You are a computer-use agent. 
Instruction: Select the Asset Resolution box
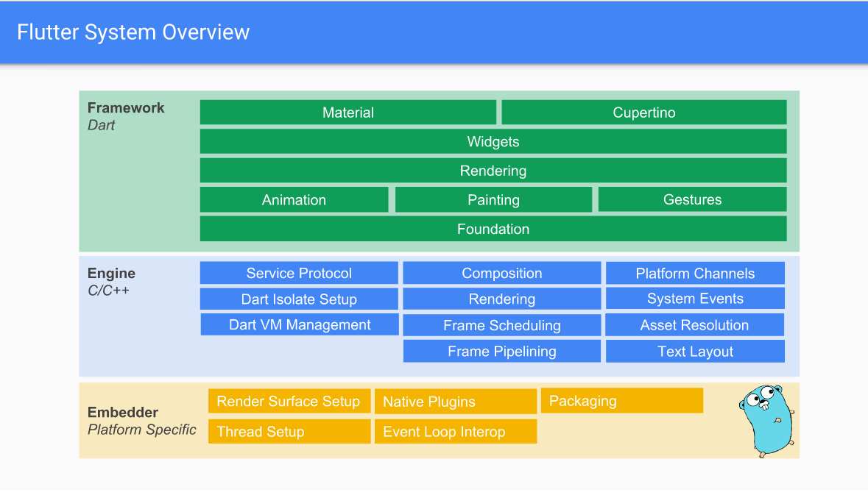(695, 325)
